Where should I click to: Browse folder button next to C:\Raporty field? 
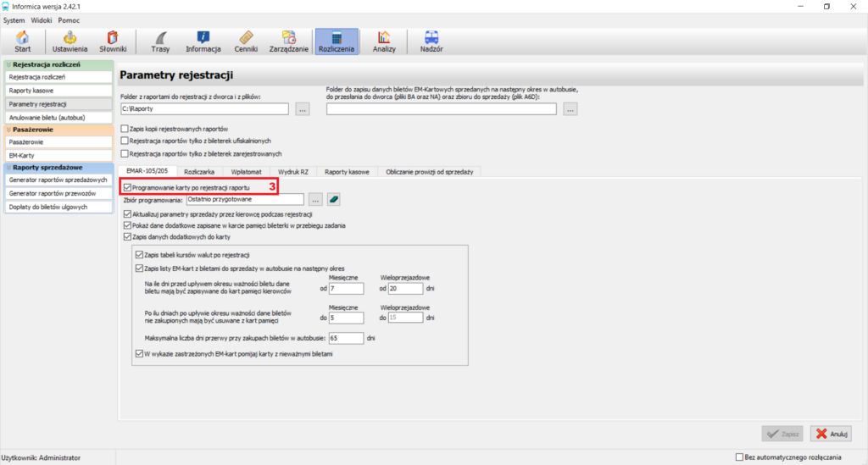tap(303, 109)
